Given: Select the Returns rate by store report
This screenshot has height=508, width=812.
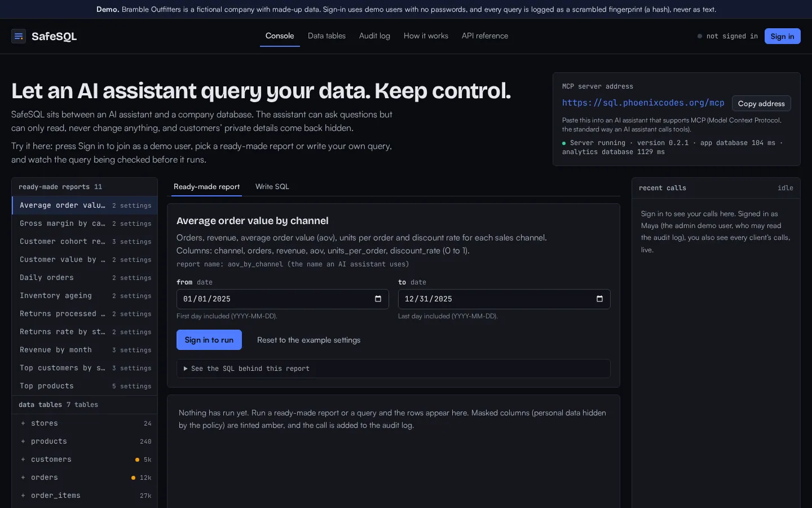Looking at the screenshot, I should [x=85, y=332].
